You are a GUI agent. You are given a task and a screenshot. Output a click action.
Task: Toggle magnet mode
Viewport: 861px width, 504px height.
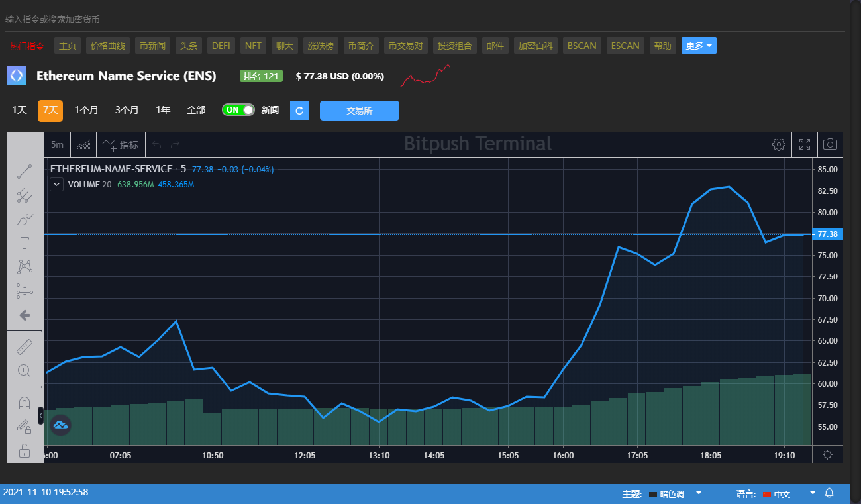coord(25,403)
